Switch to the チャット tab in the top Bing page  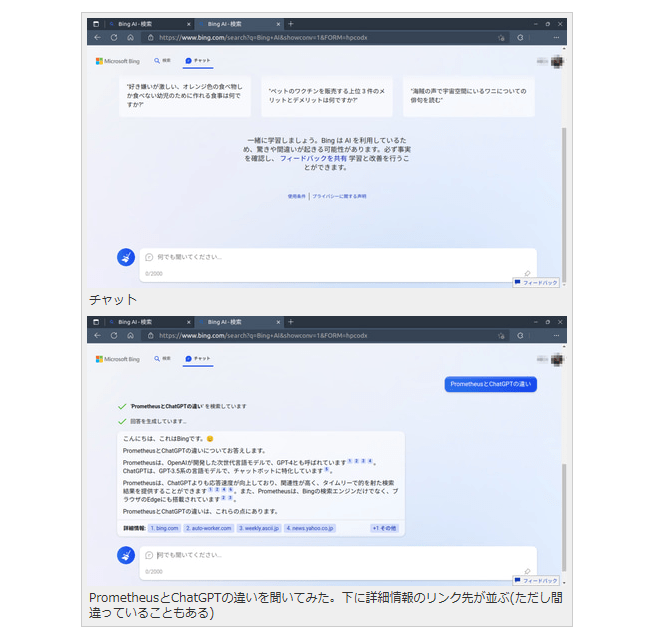(197, 61)
